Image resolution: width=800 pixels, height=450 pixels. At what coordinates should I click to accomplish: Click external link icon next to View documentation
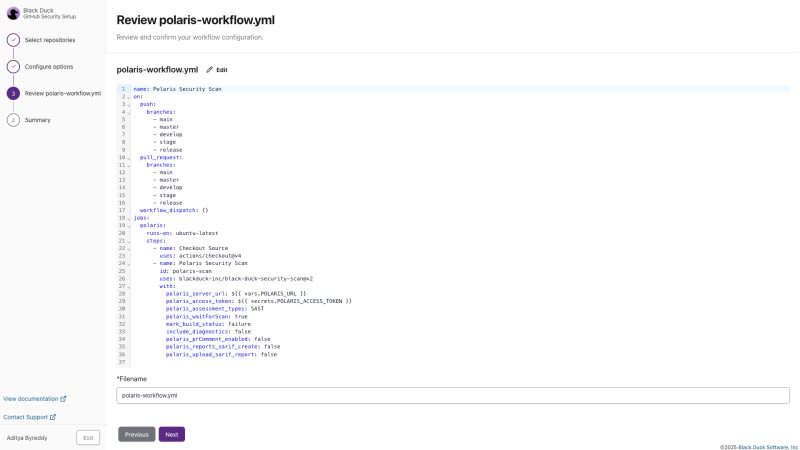point(63,398)
